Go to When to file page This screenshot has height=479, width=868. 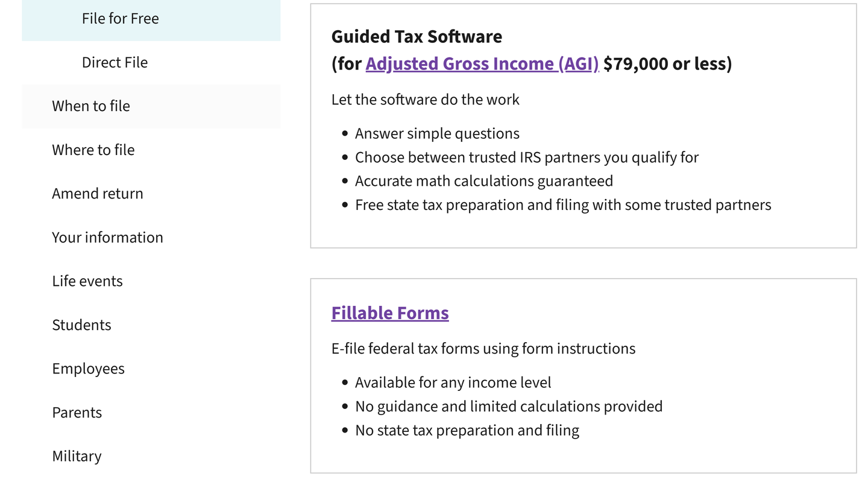tap(151, 106)
